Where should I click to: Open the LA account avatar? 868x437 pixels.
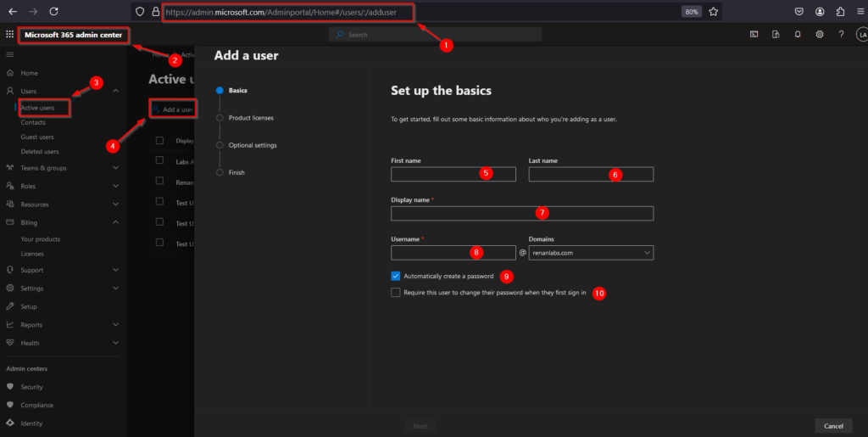pyautogui.click(x=861, y=34)
